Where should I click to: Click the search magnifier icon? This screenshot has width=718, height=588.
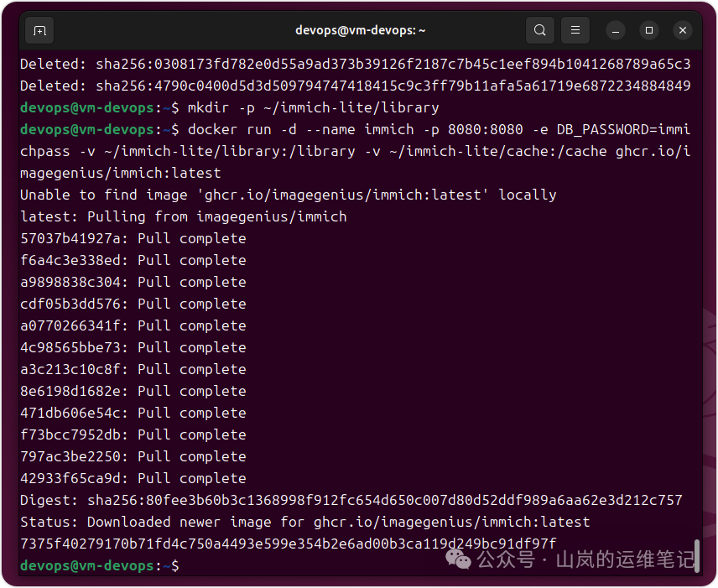pyautogui.click(x=540, y=30)
